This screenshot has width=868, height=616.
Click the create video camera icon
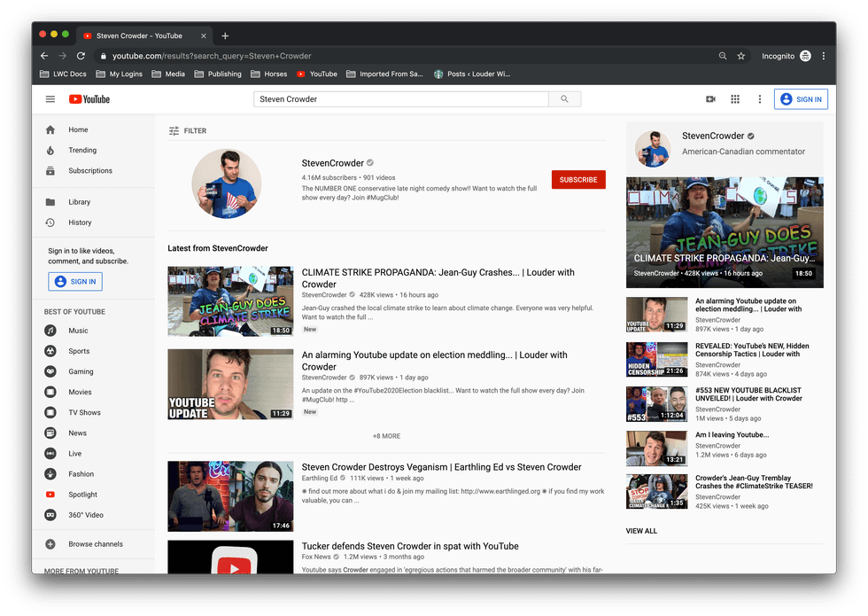(710, 99)
